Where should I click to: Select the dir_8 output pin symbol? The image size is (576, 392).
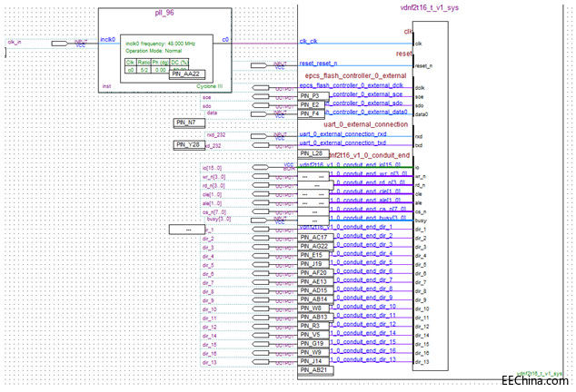coord(261,291)
